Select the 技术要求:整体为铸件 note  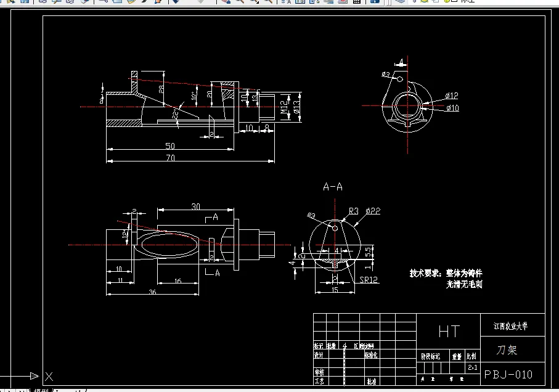pyautogui.click(x=446, y=273)
